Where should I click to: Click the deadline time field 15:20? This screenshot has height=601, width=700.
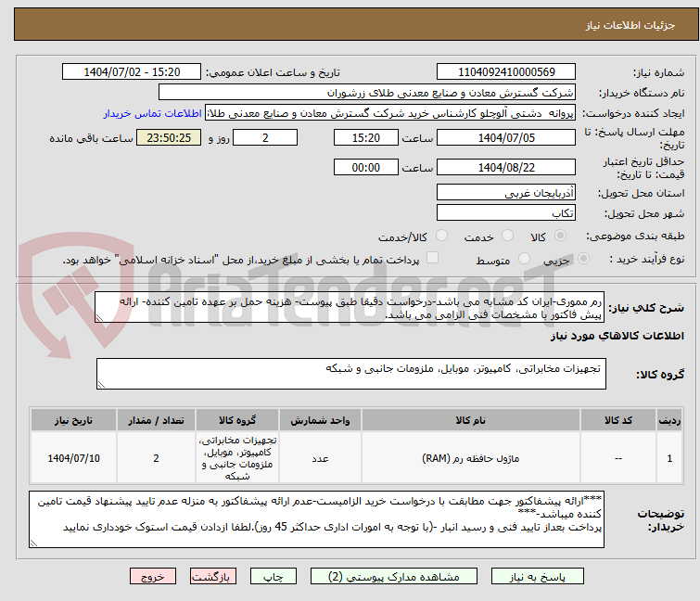(365, 137)
